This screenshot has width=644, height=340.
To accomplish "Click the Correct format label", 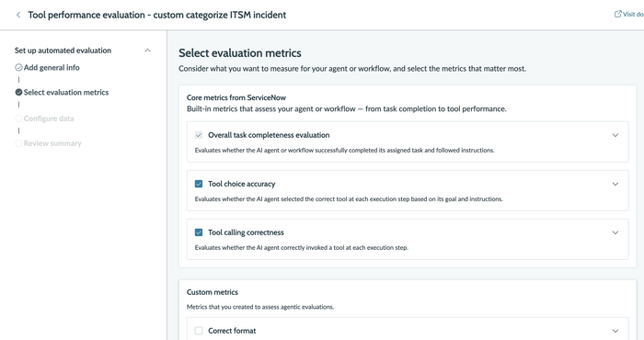I will 232,331.
